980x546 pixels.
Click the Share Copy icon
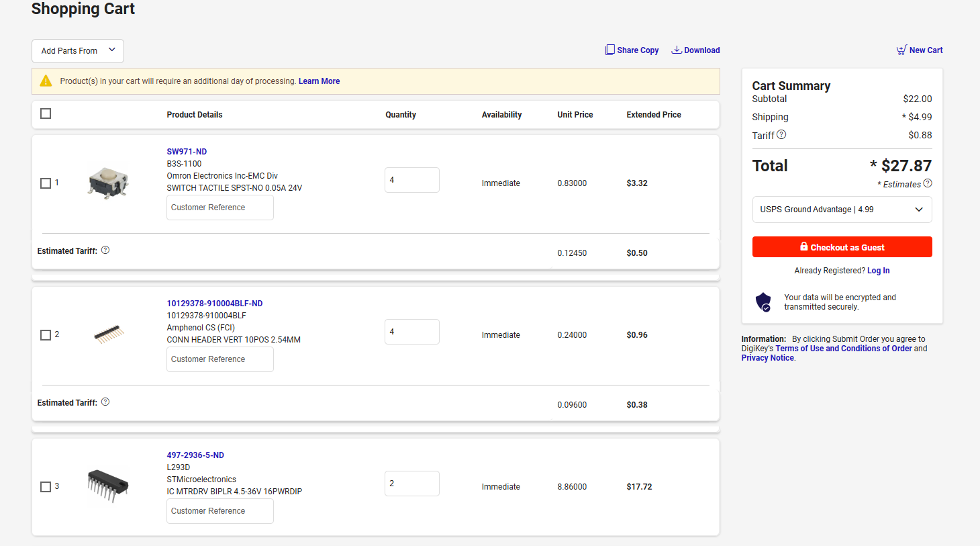click(x=609, y=50)
